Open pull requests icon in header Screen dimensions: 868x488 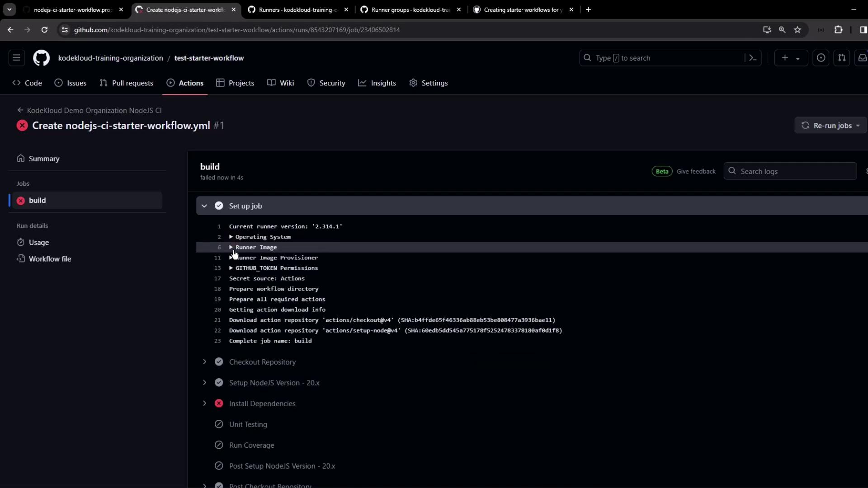[x=842, y=58]
